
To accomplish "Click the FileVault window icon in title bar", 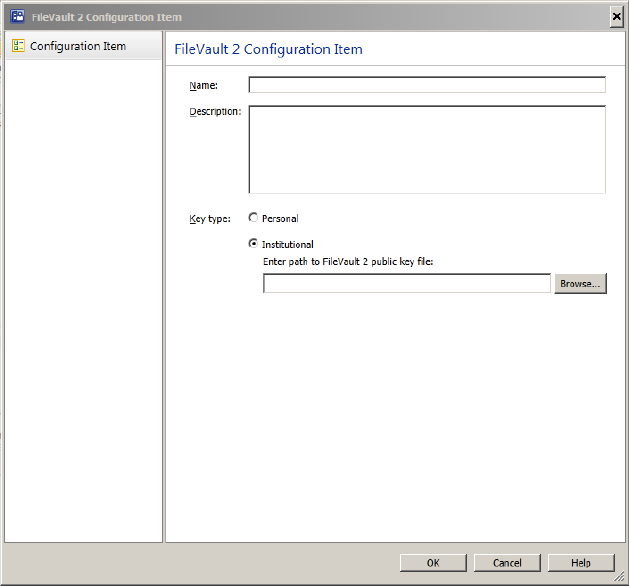I will coord(16,17).
